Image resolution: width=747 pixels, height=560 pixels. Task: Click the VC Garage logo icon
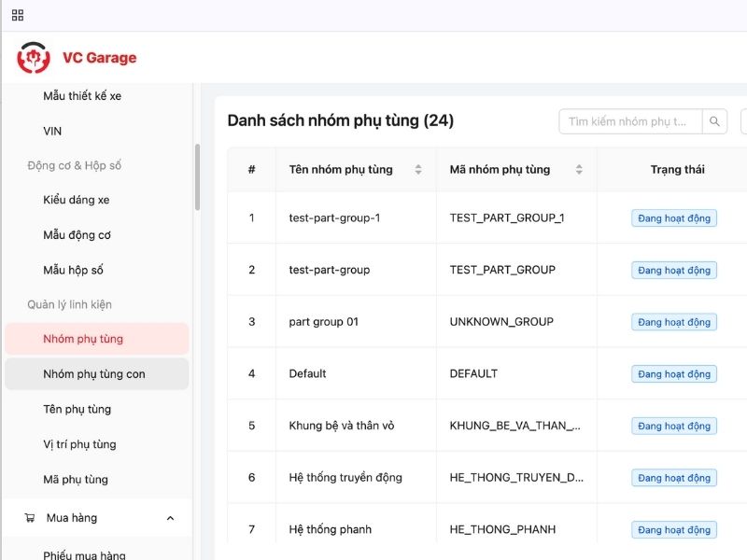point(33,57)
